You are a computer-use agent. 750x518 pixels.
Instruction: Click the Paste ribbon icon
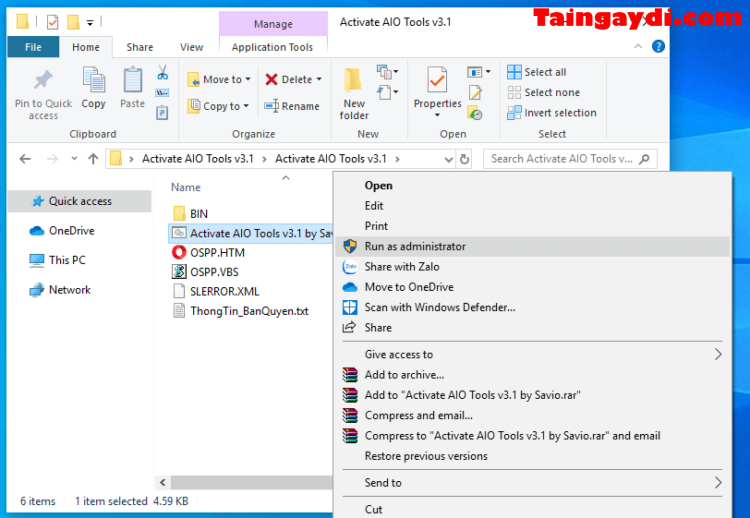132,80
